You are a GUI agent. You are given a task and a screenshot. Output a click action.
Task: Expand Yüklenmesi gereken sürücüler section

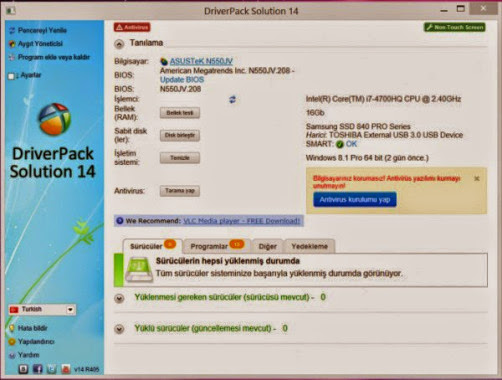pos(119,298)
